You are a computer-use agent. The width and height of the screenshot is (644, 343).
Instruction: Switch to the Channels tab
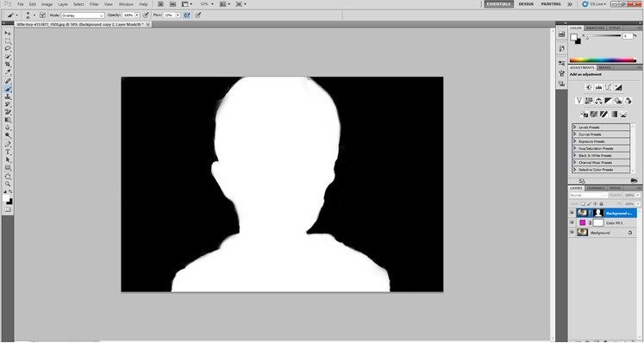(595, 188)
